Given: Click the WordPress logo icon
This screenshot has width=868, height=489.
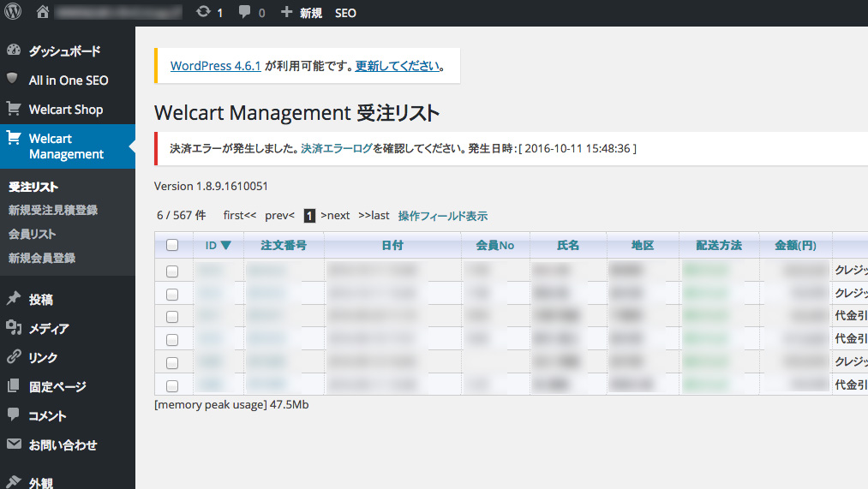Looking at the screenshot, I should pos(13,11).
